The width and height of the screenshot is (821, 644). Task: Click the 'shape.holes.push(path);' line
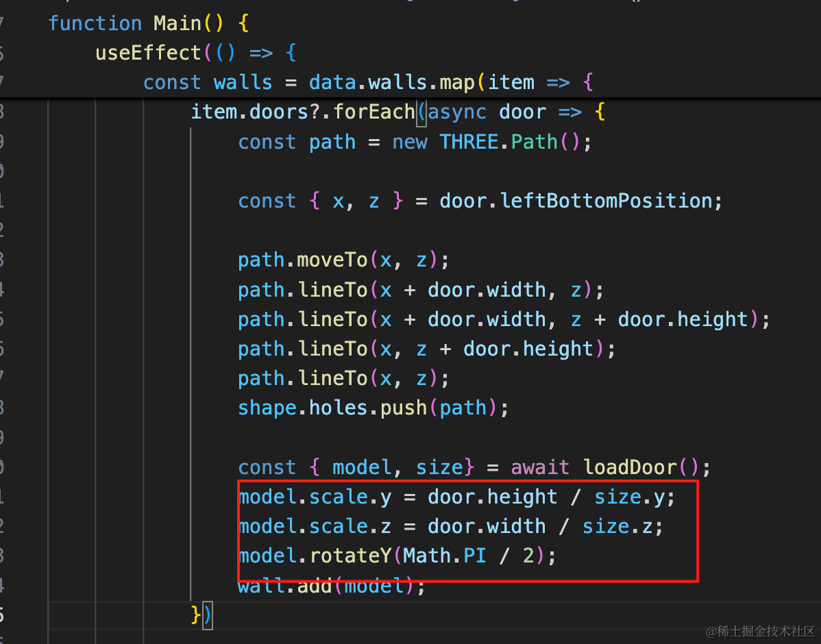coord(373,408)
